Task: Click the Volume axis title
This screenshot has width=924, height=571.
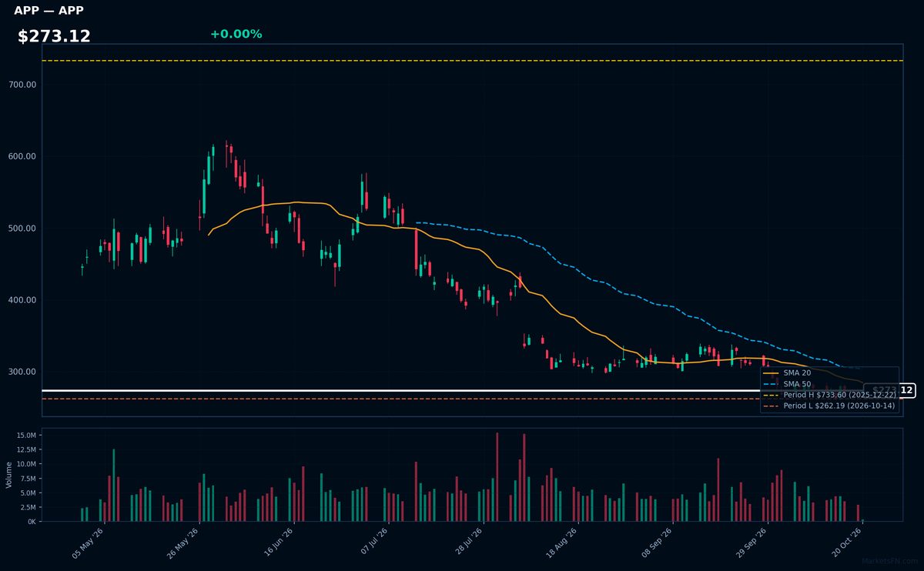Action: point(9,475)
